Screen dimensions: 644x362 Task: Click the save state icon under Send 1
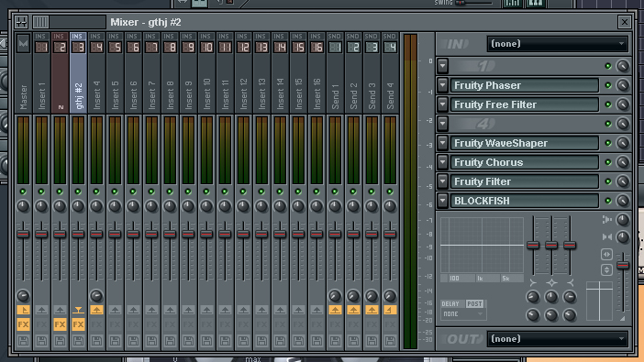[335, 340]
